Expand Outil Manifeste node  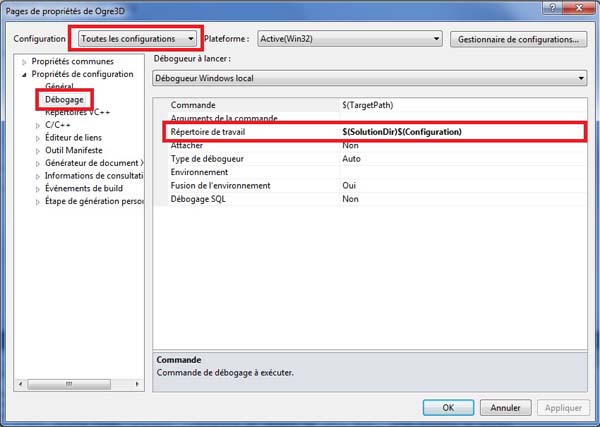click(x=38, y=150)
